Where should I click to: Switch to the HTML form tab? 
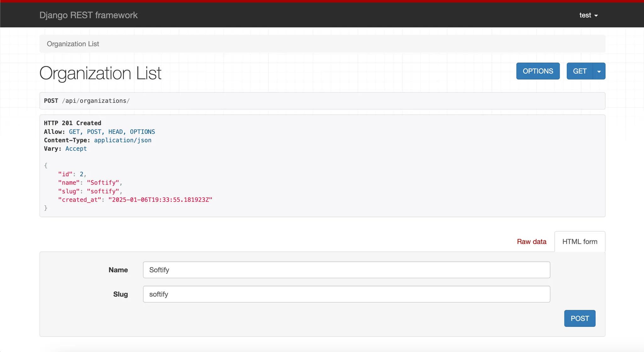(x=580, y=241)
